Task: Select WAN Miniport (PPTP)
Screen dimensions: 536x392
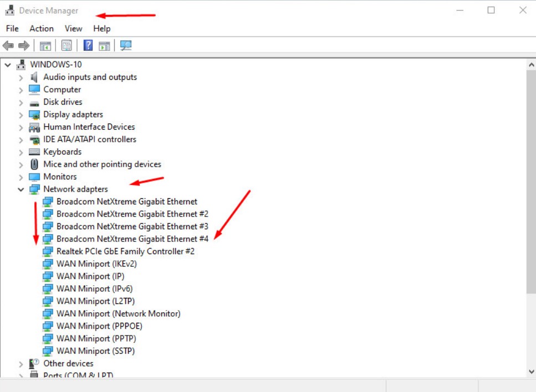Action: pyautogui.click(x=96, y=338)
